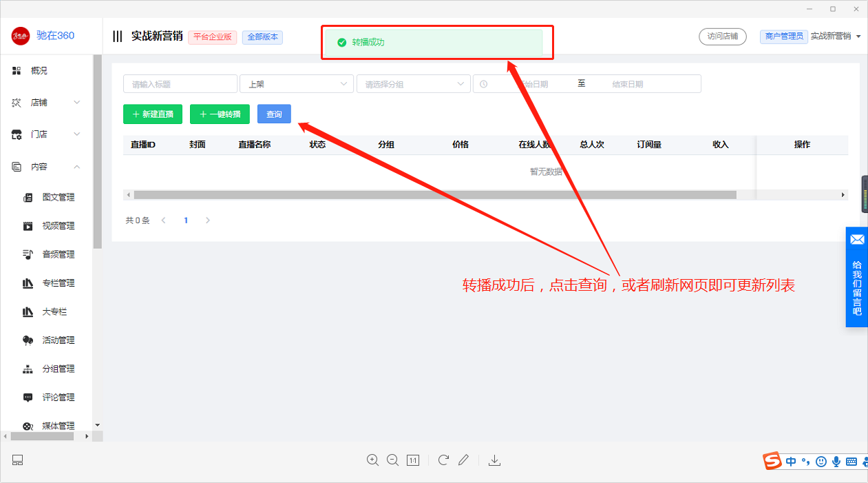Click the Sogou microphone voice input icon
This screenshot has height=483, width=868.
coord(836,462)
